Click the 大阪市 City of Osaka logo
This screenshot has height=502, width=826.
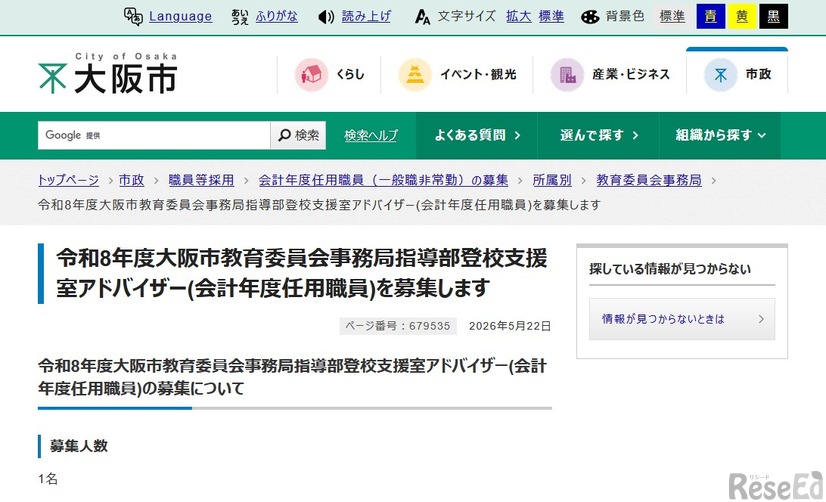[108, 74]
